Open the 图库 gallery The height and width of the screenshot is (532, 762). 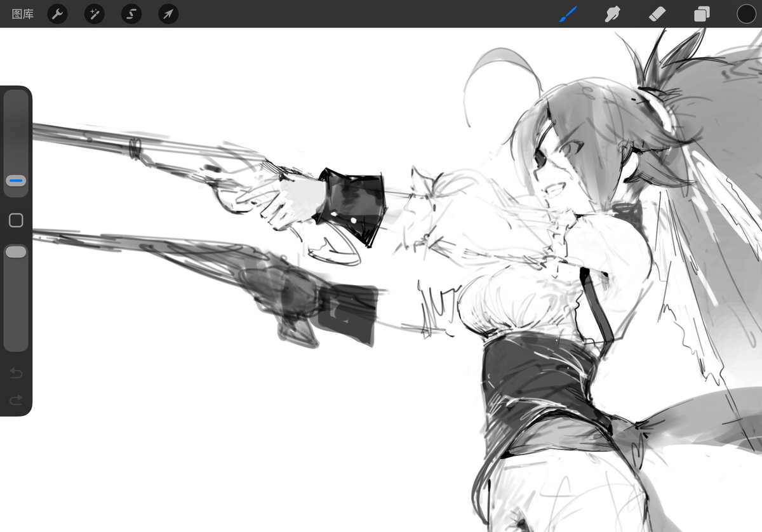[x=23, y=14]
